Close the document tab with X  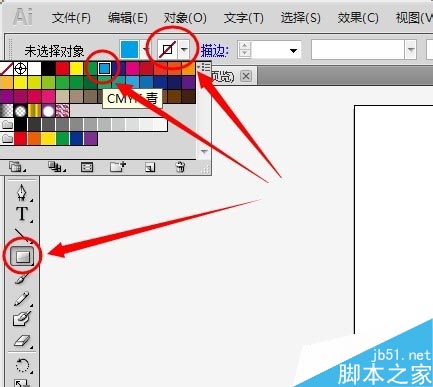click(x=246, y=76)
